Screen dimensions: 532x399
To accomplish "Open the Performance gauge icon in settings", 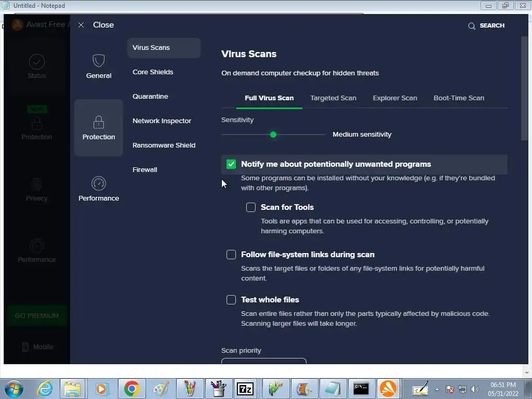I will 98,183.
